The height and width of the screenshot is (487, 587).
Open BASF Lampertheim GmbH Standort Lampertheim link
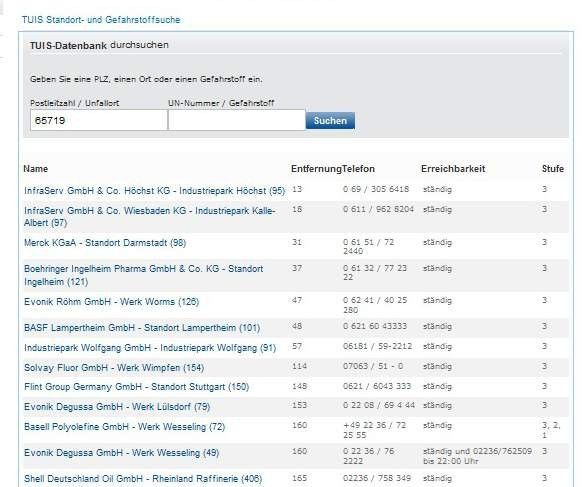[x=142, y=328]
